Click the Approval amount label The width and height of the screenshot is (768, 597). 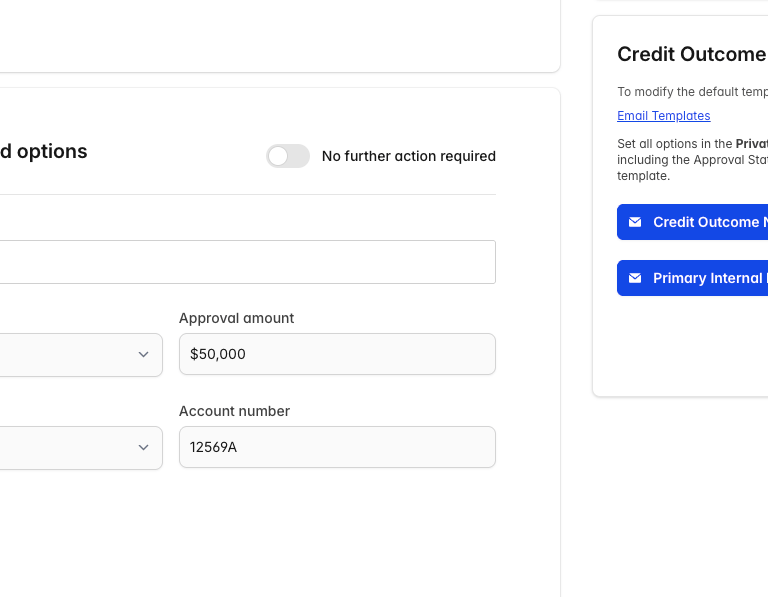(236, 318)
